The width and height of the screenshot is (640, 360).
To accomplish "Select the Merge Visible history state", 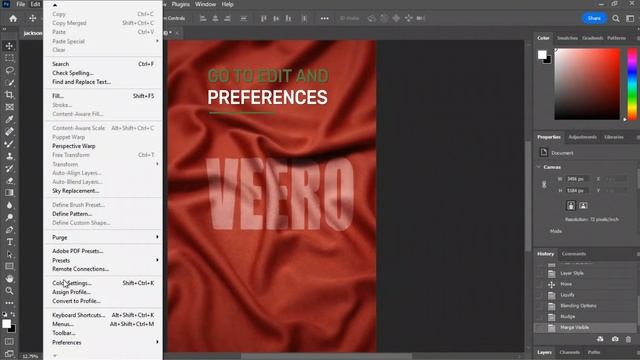I will click(585, 327).
